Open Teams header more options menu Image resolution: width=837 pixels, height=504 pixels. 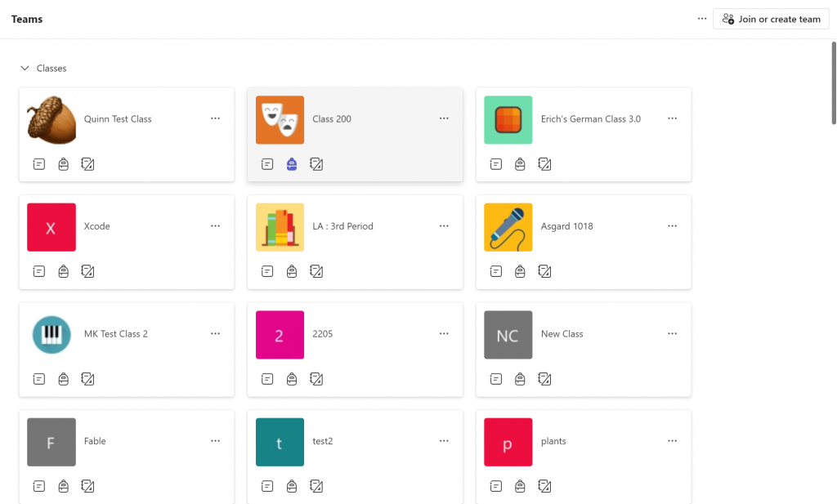(702, 19)
